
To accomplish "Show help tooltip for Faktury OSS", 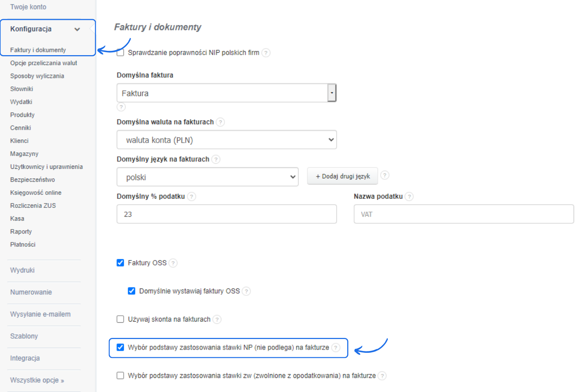I will point(173,263).
